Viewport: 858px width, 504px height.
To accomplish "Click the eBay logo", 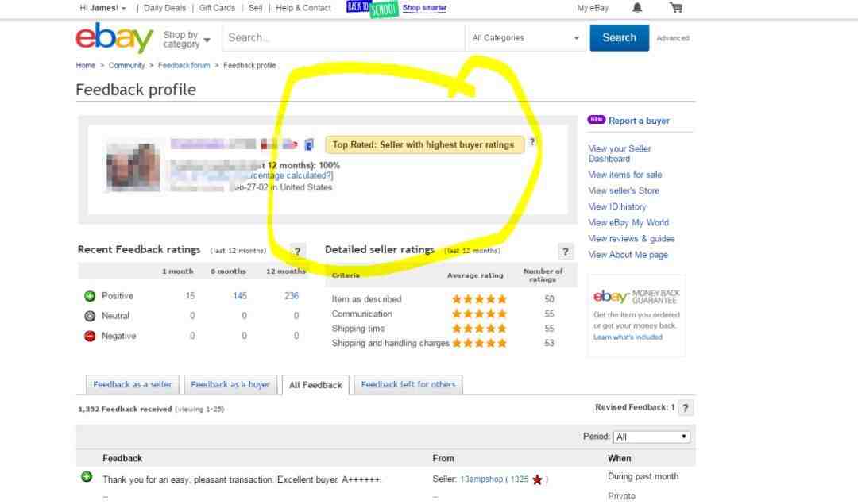I will point(114,38).
